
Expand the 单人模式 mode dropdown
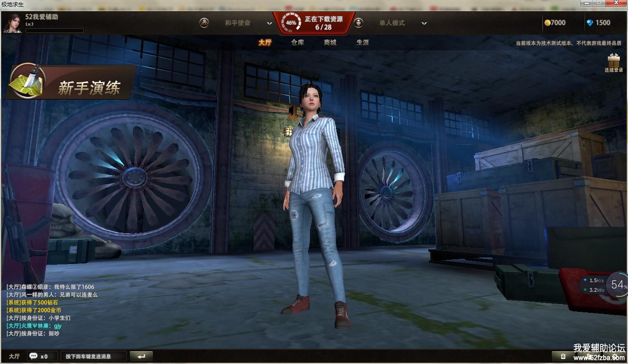click(424, 23)
